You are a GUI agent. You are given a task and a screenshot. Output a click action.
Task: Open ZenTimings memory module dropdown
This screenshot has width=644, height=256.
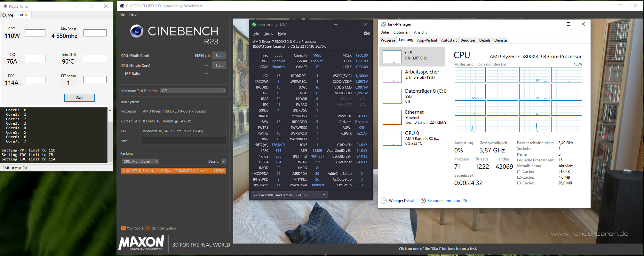click(289, 195)
